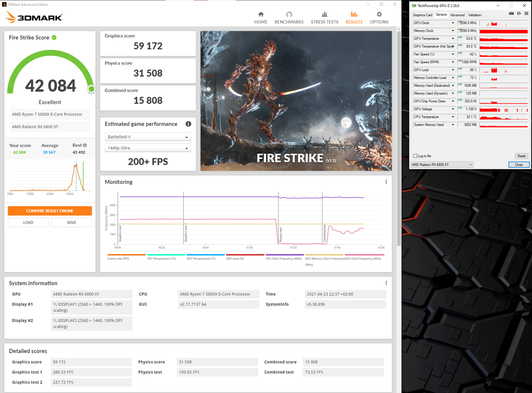Click COMPARE RESULT ONLINE button
The image size is (532, 393).
pyautogui.click(x=50, y=211)
